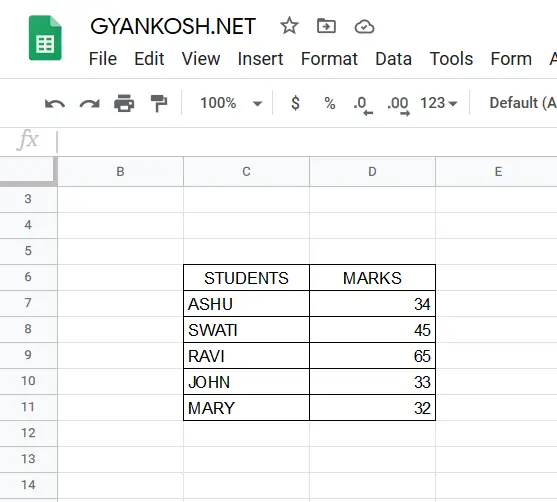Viewport: 557px width, 502px height.
Task: Select column D header
Action: [x=372, y=172]
